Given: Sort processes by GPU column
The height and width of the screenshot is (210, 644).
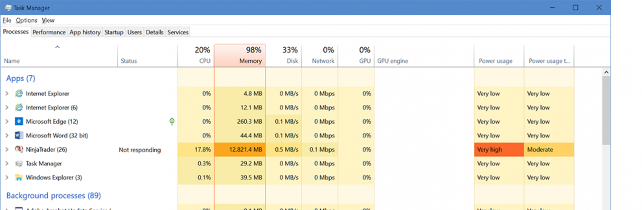Looking at the screenshot, I should click(x=356, y=55).
